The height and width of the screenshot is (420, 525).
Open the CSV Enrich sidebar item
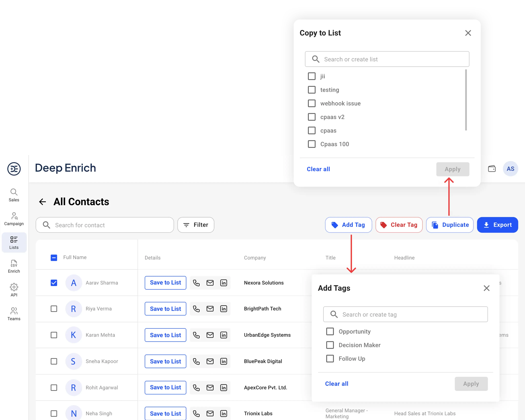[x=14, y=266]
